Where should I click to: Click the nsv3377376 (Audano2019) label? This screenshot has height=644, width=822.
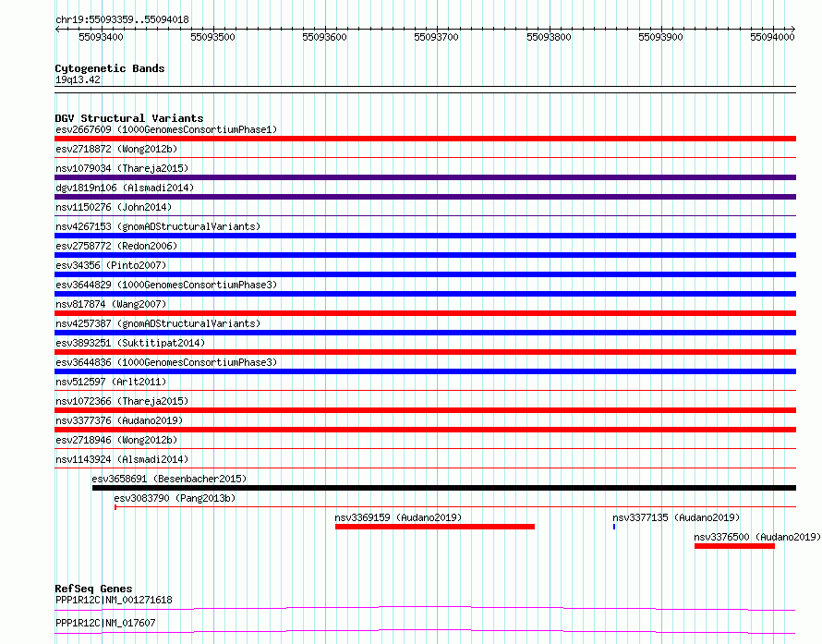pyautogui.click(x=119, y=420)
